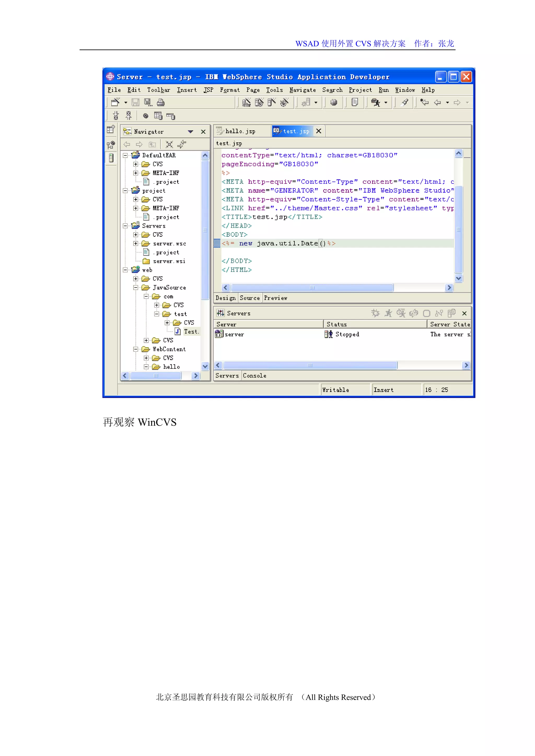Click the Start server running-man icon in Servers view
535x756 pixels.
click(x=388, y=313)
